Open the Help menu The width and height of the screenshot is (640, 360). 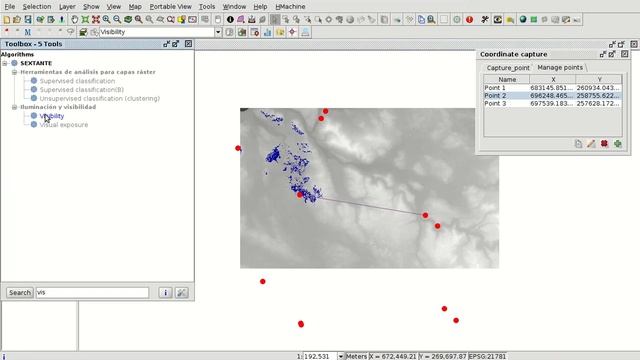(260, 7)
